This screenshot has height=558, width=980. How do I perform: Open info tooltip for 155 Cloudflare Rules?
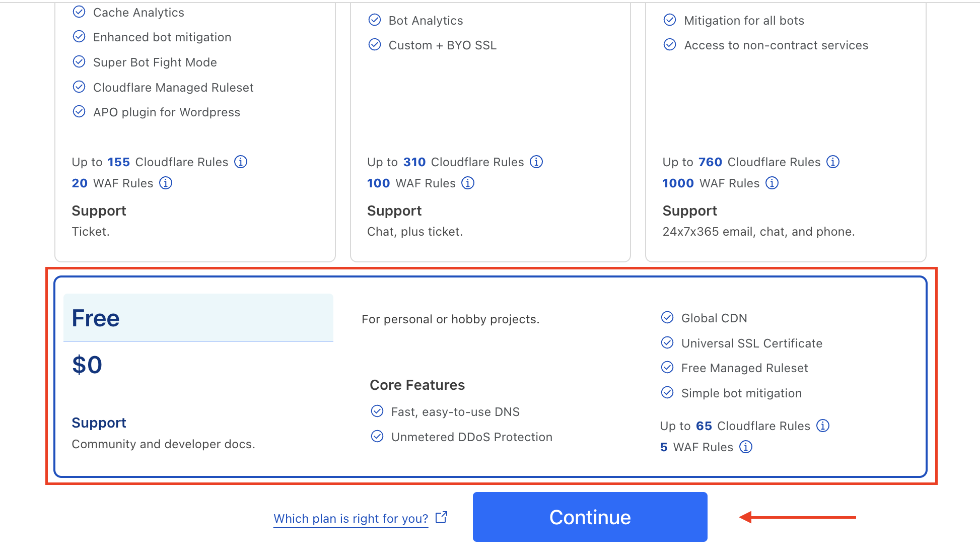click(x=241, y=162)
